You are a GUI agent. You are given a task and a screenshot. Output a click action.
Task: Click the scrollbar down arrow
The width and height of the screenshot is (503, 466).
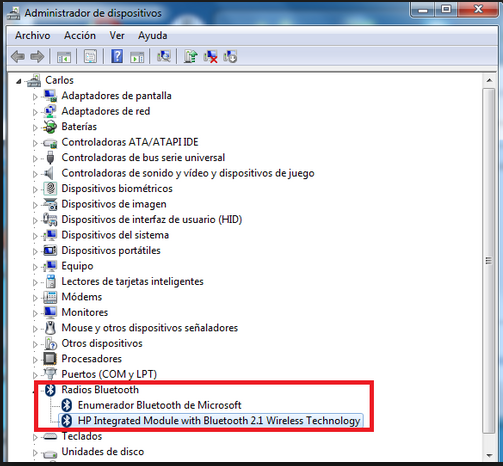click(x=489, y=455)
